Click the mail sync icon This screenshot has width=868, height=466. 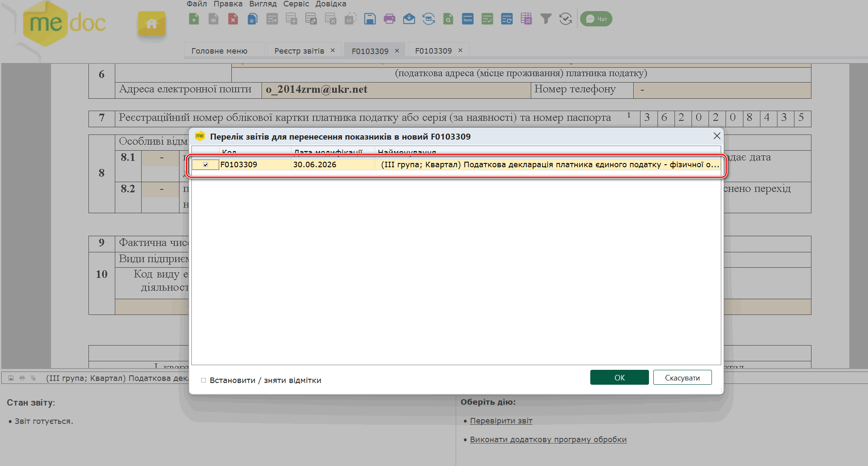(x=429, y=19)
